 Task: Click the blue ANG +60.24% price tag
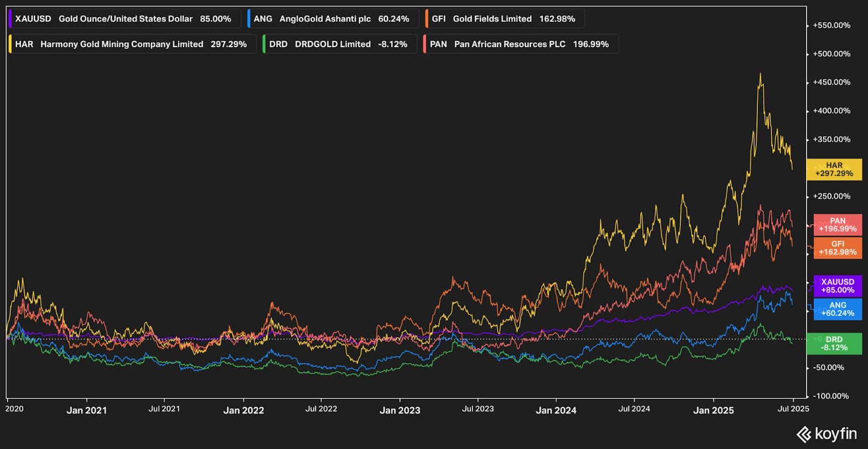pos(838,309)
